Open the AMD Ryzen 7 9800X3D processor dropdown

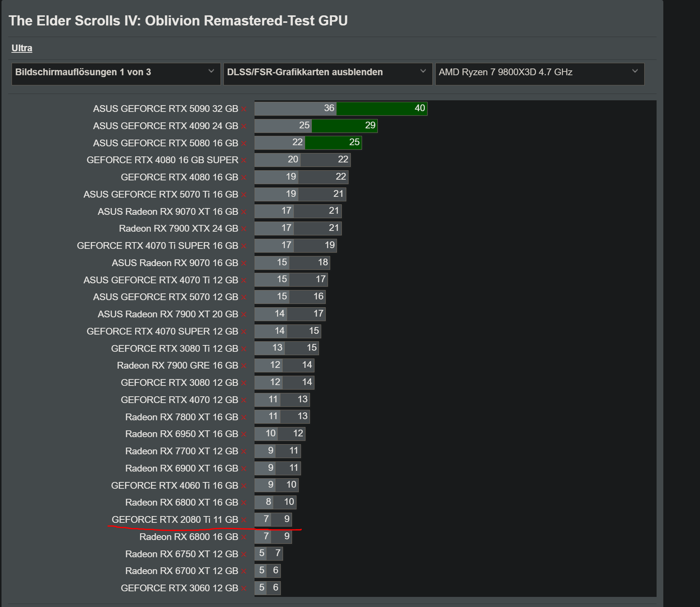[539, 74]
